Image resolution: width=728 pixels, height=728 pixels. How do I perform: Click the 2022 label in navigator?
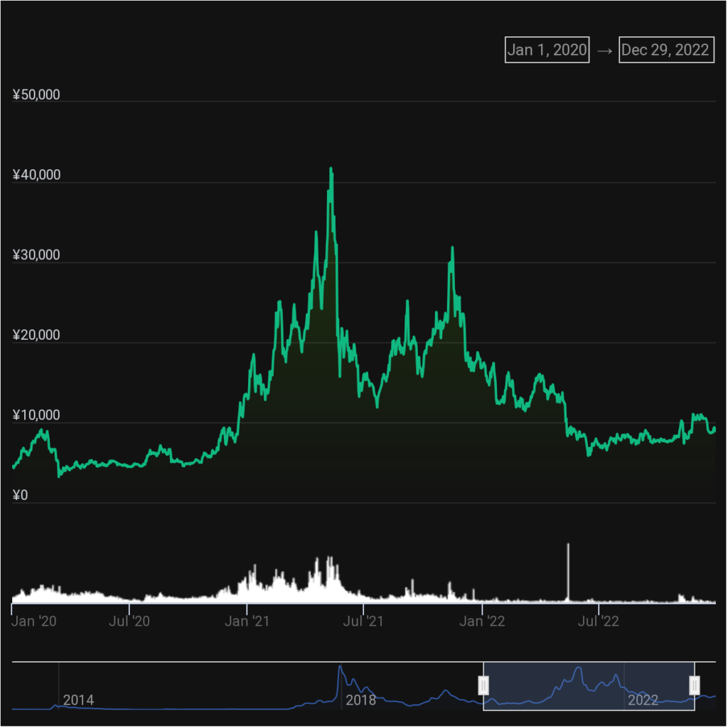[643, 700]
